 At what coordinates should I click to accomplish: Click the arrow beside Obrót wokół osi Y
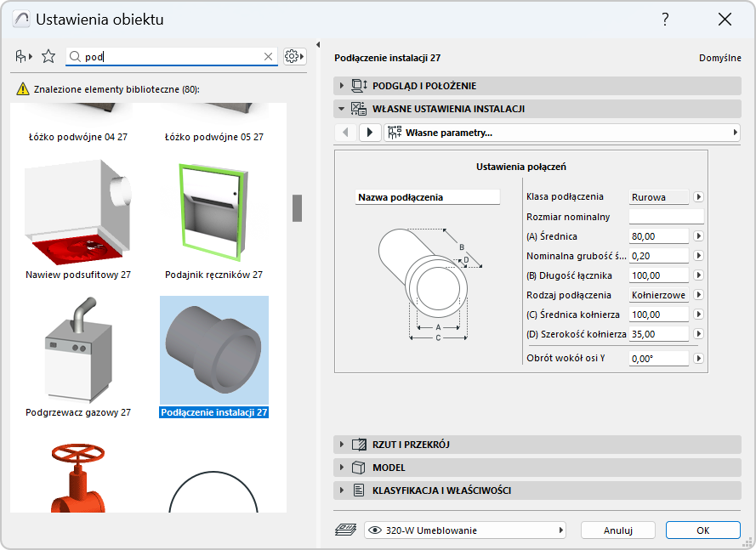(x=698, y=359)
